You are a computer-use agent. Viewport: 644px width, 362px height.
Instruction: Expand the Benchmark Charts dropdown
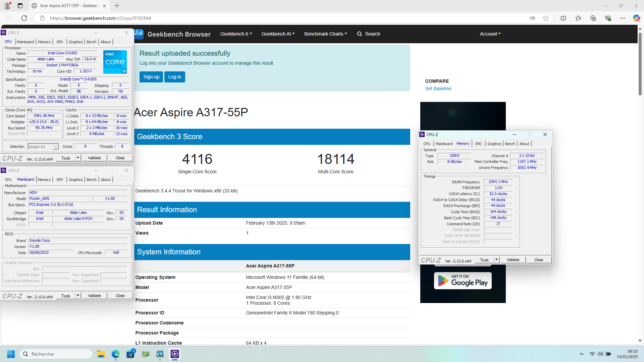coord(326,34)
